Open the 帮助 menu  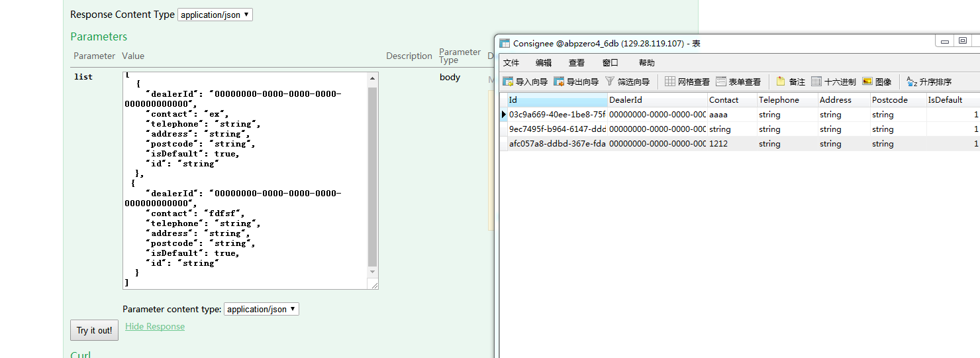[x=647, y=63]
